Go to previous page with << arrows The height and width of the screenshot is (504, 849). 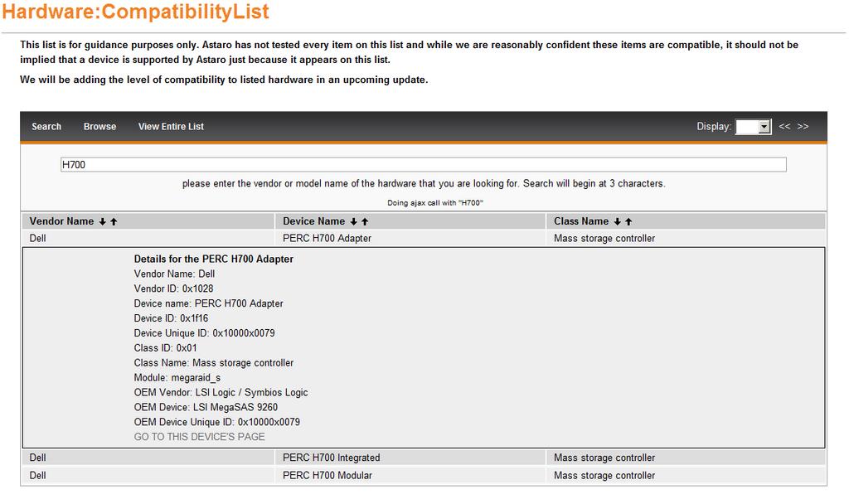784,127
